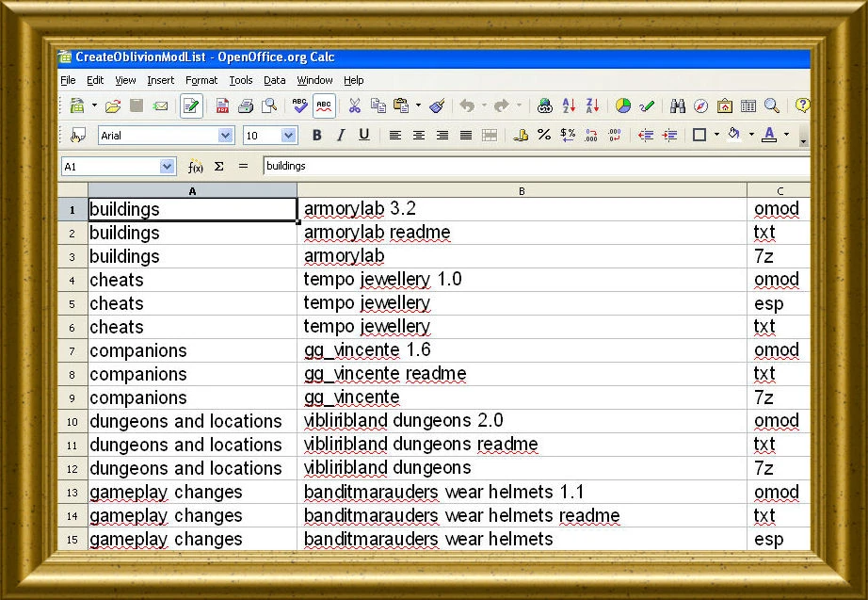Screen dimensions: 868x600
Task: Show more formatting toolbar buttons
Action: coord(803,142)
